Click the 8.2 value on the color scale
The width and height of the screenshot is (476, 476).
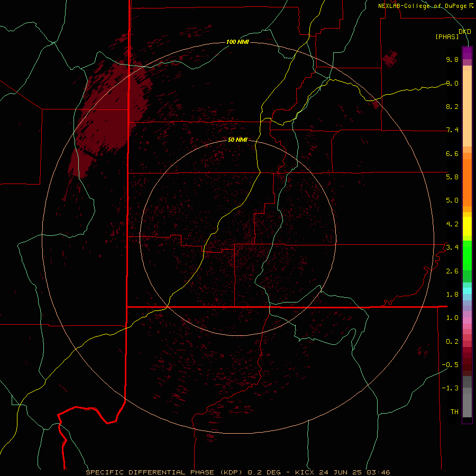pos(452,106)
